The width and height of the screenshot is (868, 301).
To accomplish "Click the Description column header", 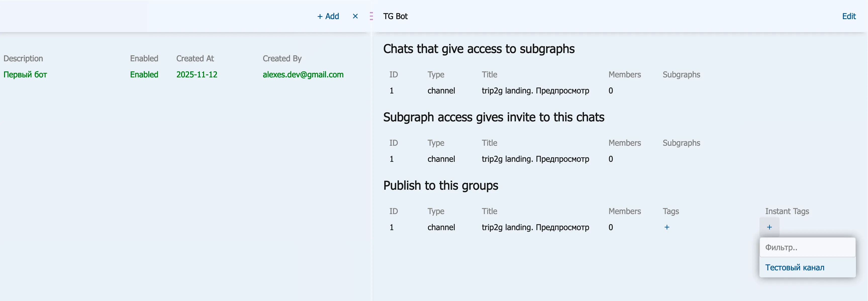I will tap(23, 58).
